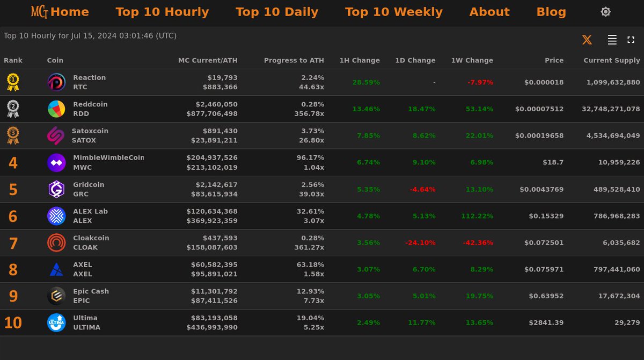Click the 361.27x ATH multiple
This screenshot has width=644, height=360.
[310, 248]
